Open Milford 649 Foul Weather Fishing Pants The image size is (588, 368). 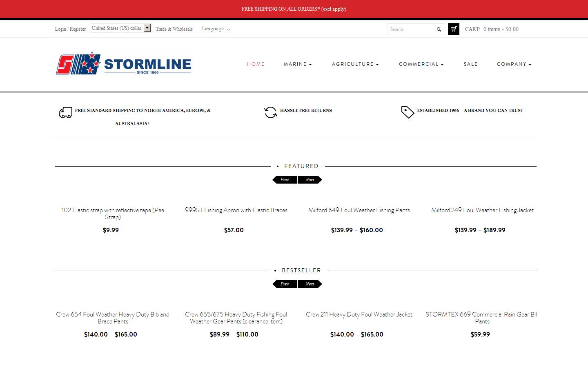[359, 210]
